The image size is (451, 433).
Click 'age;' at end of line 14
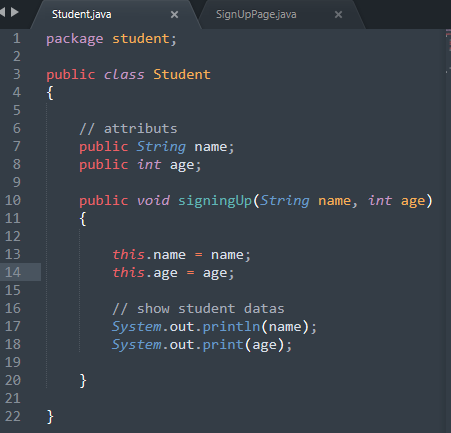point(219,273)
